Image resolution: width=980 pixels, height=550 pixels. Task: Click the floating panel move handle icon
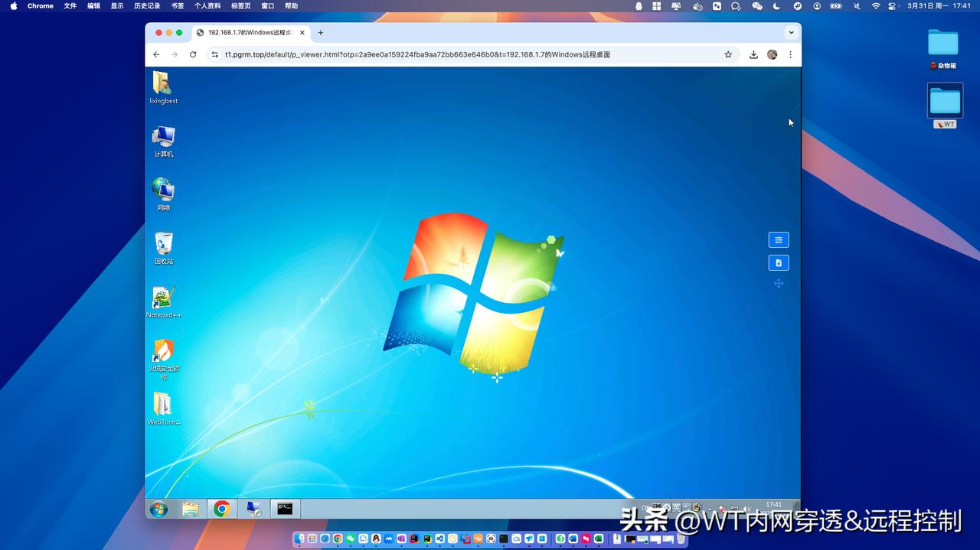coord(779,284)
